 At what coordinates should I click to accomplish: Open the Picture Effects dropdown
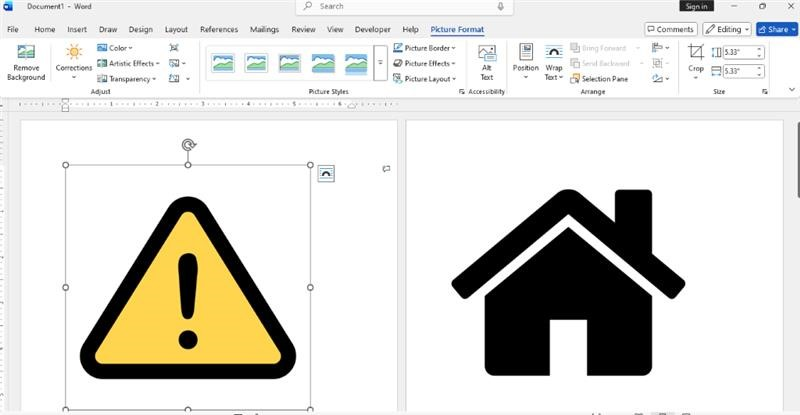coord(424,63)
